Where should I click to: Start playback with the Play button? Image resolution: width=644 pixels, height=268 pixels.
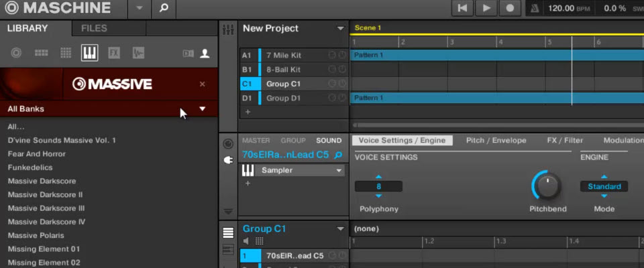486,8
